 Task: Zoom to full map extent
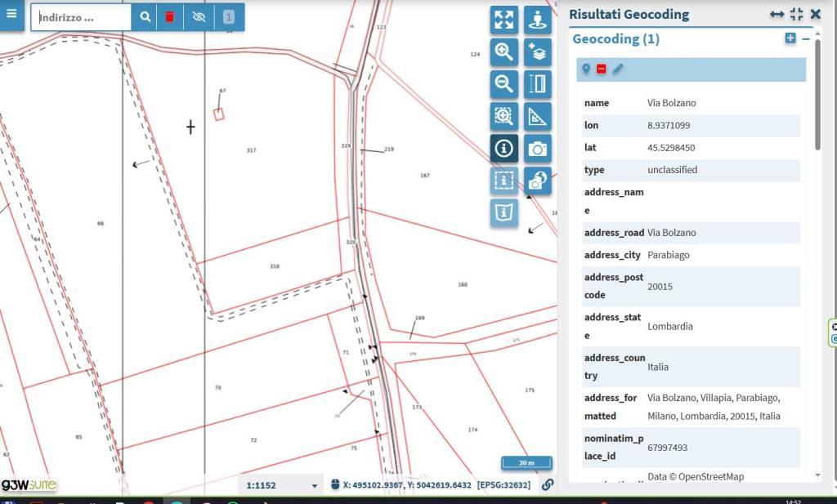(504, 20)
